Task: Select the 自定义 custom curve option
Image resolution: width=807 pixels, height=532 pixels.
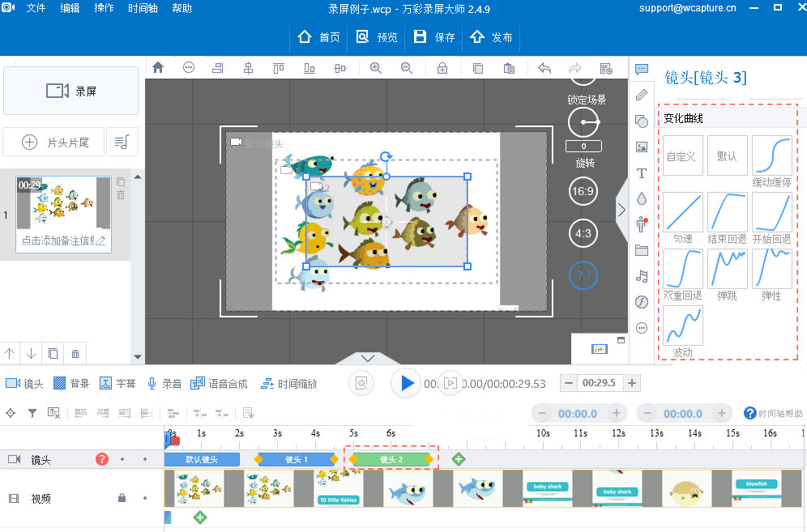Action: pyautogui.click(x=683, y=155)
